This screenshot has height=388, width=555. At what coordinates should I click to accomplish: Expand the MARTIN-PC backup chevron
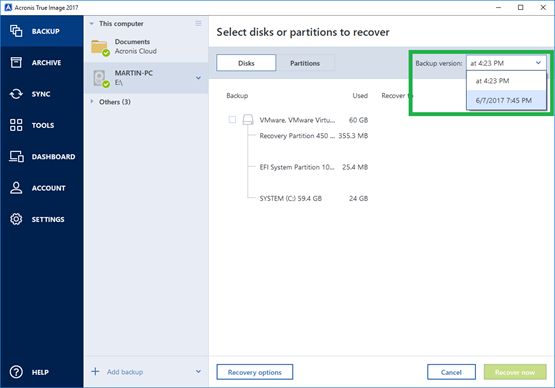[198, 78]
